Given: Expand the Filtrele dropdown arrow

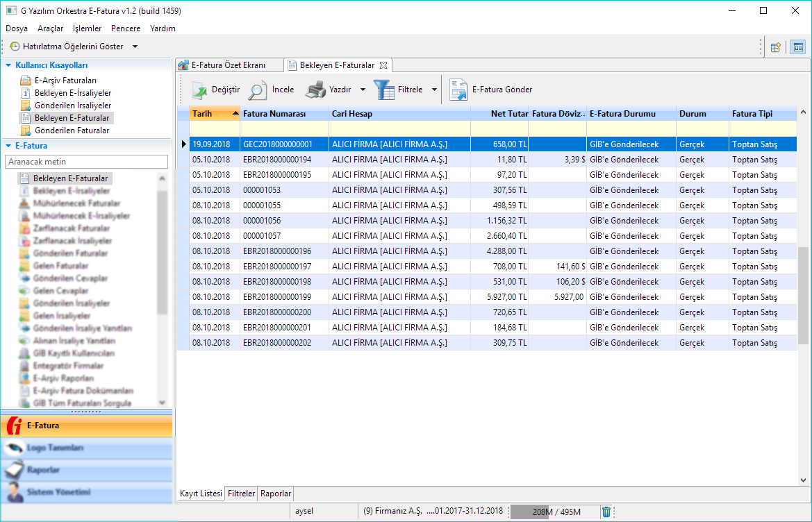Looking at the screenshot, I should click(434, 90).
